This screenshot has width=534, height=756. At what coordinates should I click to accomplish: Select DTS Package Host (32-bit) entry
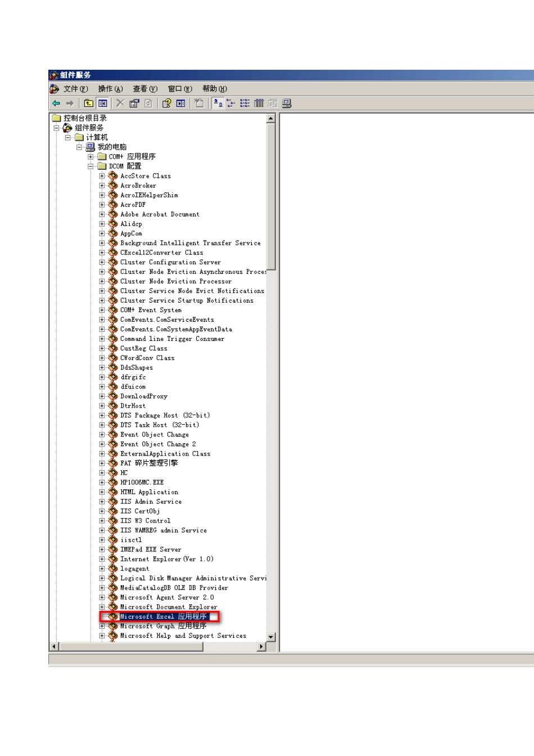click(x=165, y=415)
